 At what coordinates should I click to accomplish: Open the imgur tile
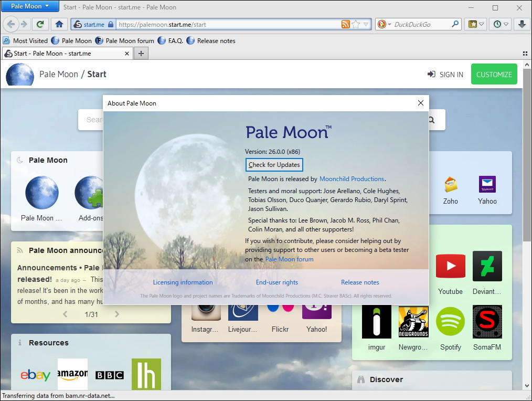point(376,322)
